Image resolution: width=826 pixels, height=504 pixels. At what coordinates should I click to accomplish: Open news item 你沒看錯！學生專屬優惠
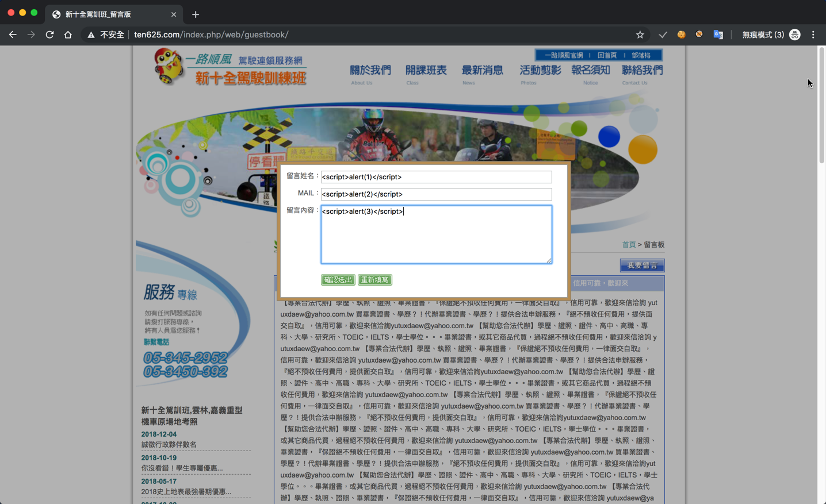182,468
